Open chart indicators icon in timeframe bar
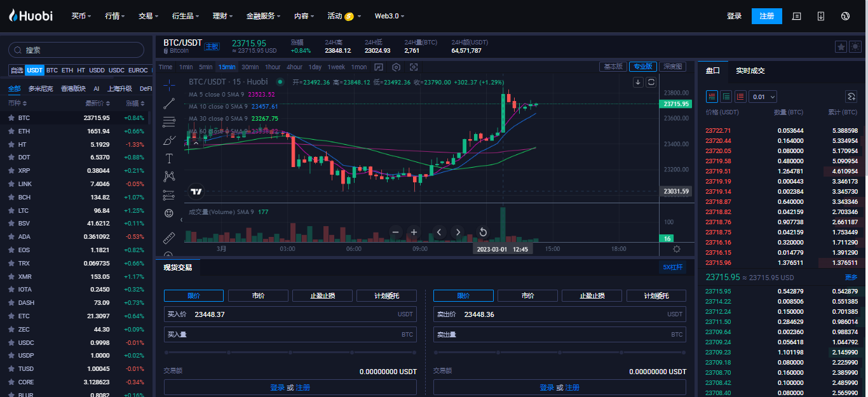 click(x=379, y=67)
